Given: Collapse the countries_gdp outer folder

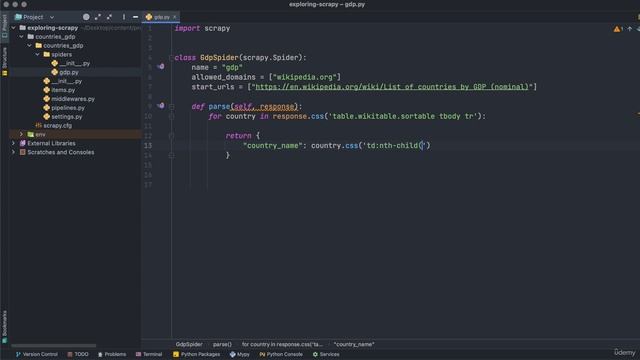Looking at the screenshot, I should [x=22, y=37].
